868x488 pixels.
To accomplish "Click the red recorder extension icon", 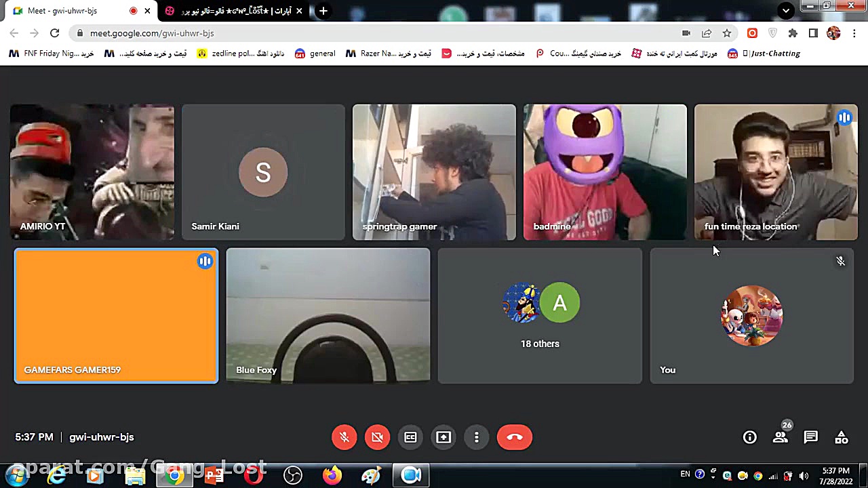I will (x=752, y=33).
